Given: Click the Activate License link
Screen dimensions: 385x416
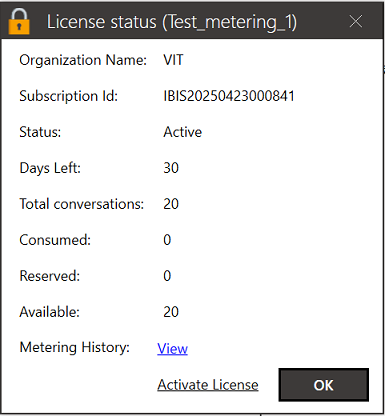Looking at the screenshot, I should [208, 385].
